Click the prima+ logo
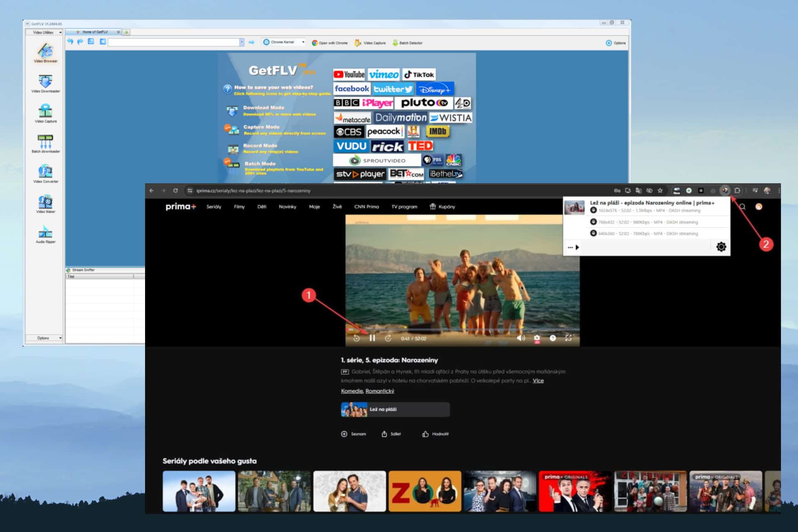This screenshot has width=798, height=532. (x=180, y=207)
